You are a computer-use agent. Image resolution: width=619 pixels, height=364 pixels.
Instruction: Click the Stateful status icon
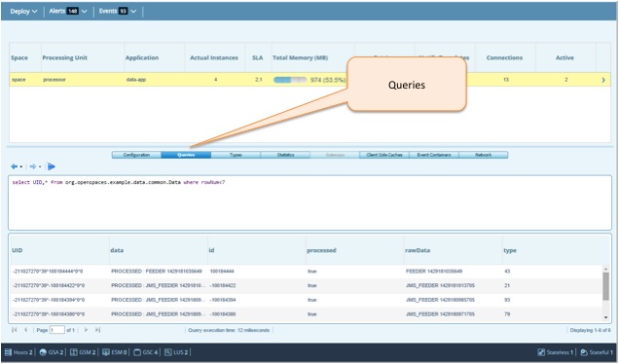pos(584,352)
